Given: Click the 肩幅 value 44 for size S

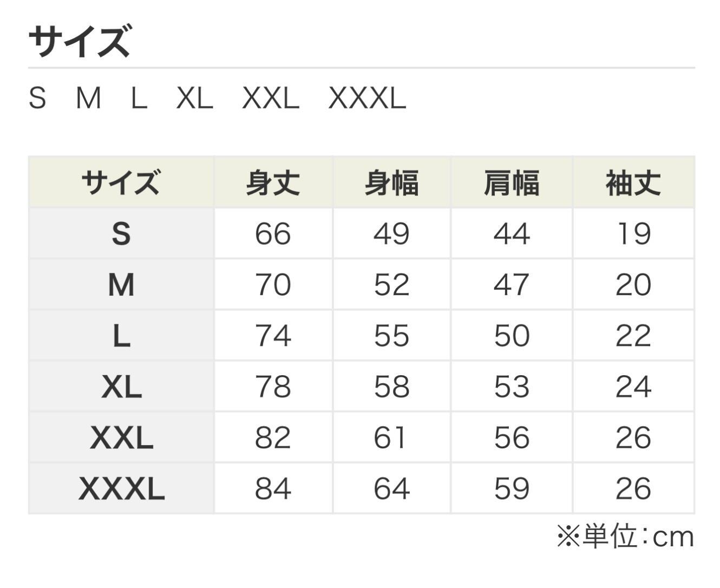Looking at the screenshot, I should pyautogui.click(x=512, y=234).
